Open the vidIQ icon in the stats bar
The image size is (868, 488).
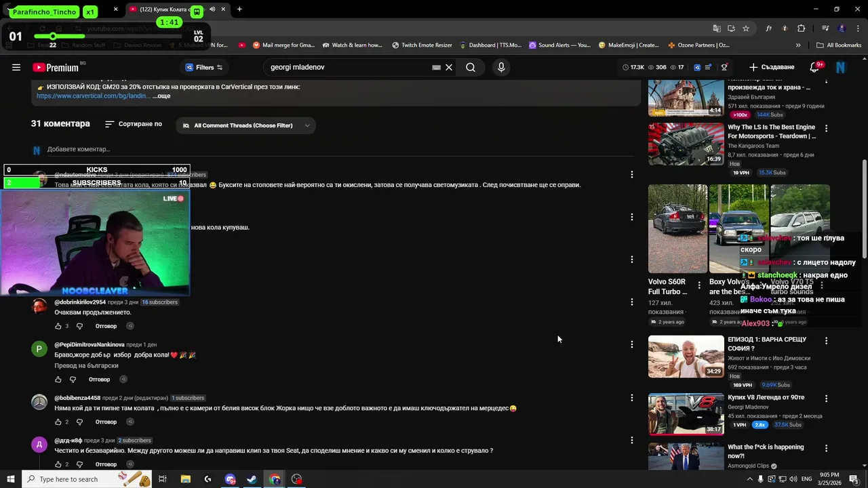click(x=696, y=67)
